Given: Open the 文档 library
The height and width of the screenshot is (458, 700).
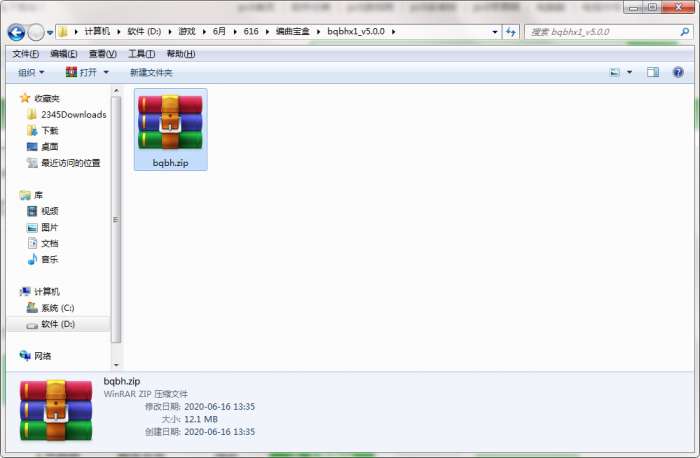Looking at the screenshot, I should (43, 243).
